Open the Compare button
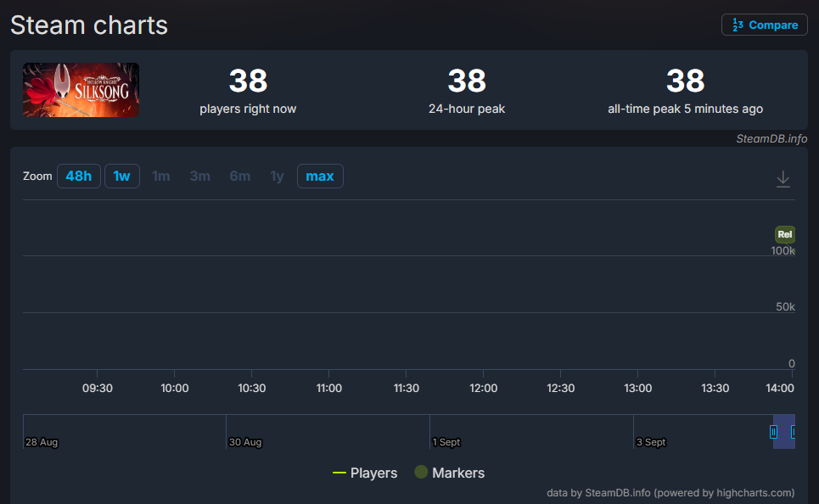Image resolution: width=819 pixels, height=504 pixels. tap(764, 25)
